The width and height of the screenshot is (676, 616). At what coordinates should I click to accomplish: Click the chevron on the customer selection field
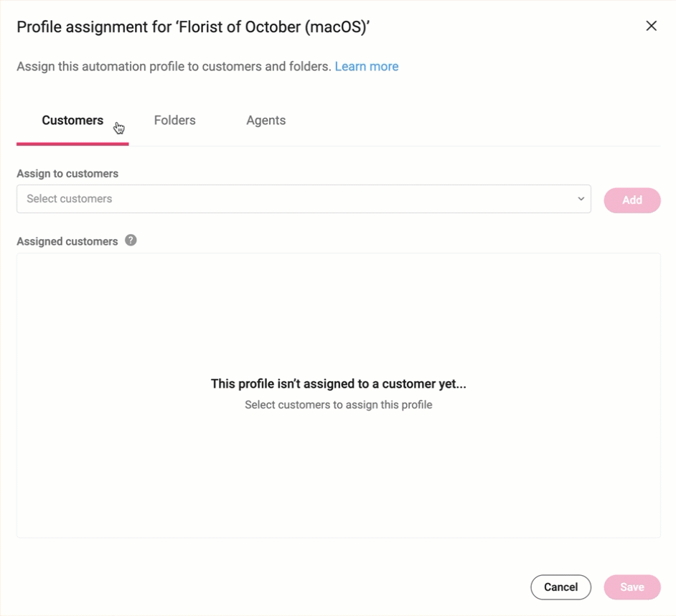(581, 199)
